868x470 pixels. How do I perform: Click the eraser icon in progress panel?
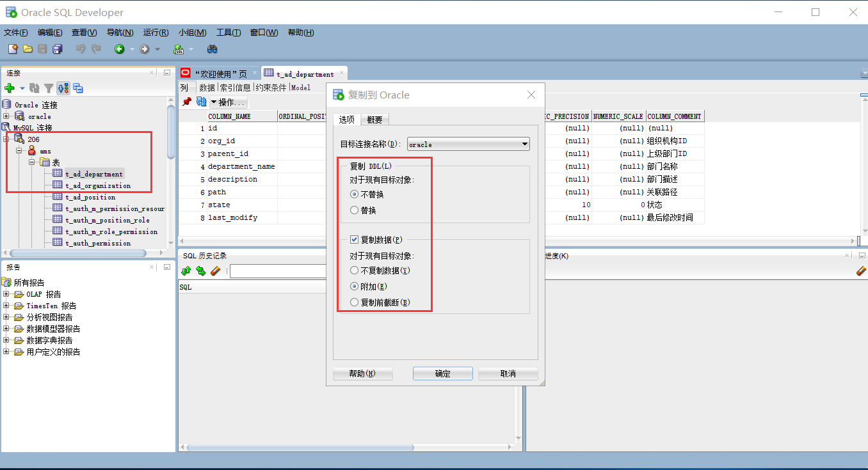(x=861, y=271)
